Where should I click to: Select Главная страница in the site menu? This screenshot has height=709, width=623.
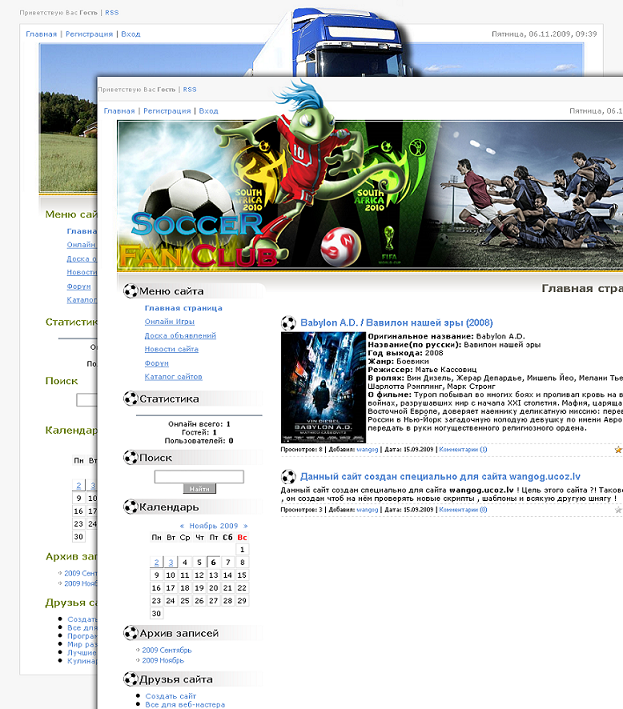(184, 308)
